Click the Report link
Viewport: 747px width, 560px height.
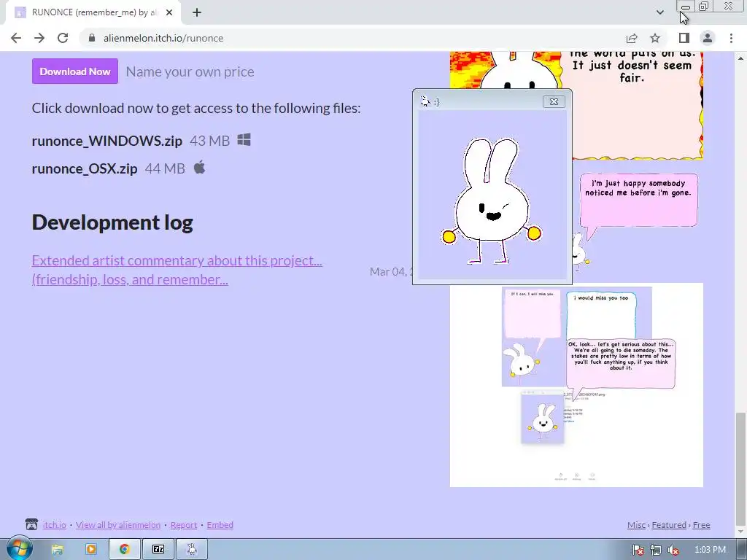(x=184, y=525)
